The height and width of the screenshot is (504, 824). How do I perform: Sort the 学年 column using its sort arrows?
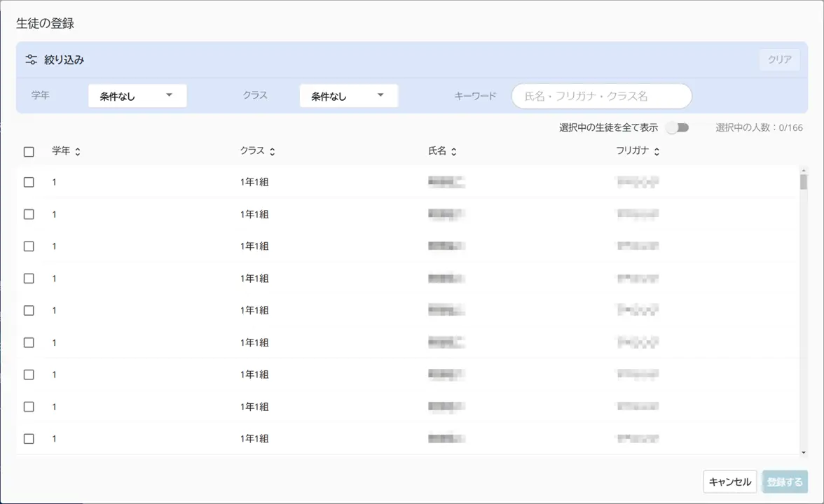77,150
